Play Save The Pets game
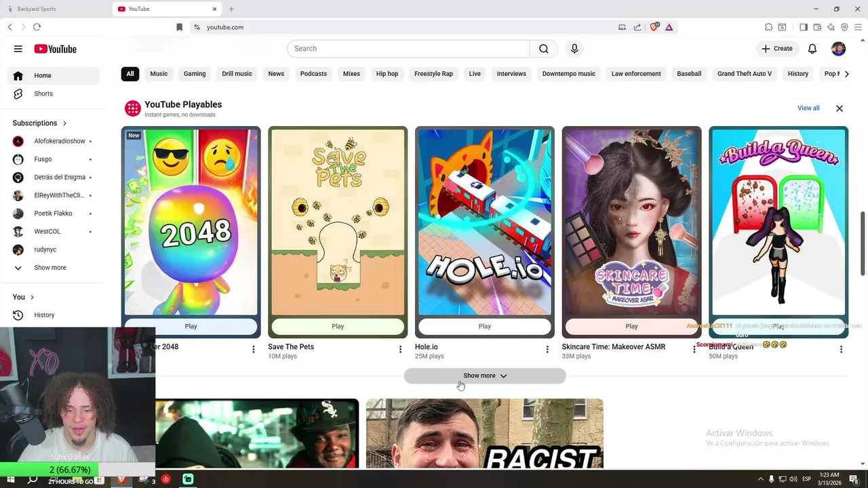This screenshot has height=488, width=868. tap(338, 326)
